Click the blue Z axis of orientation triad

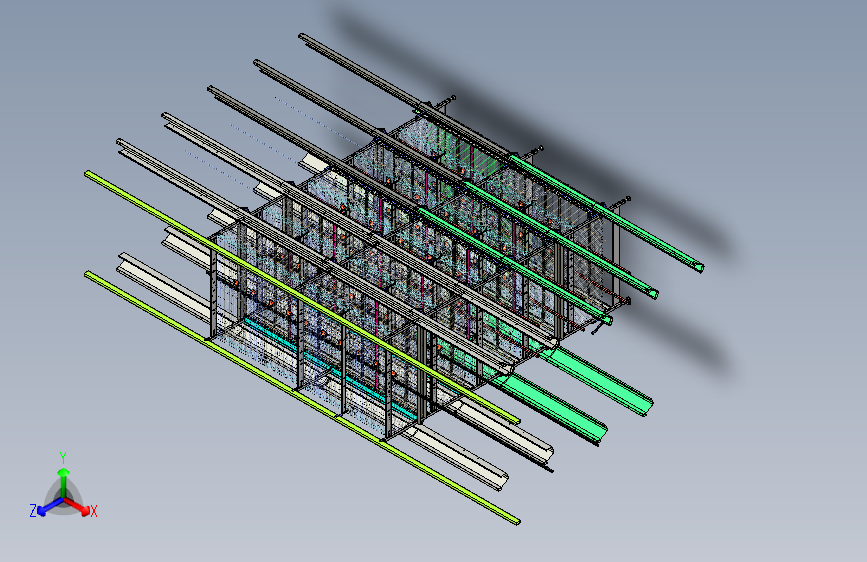tap(50, 507)
